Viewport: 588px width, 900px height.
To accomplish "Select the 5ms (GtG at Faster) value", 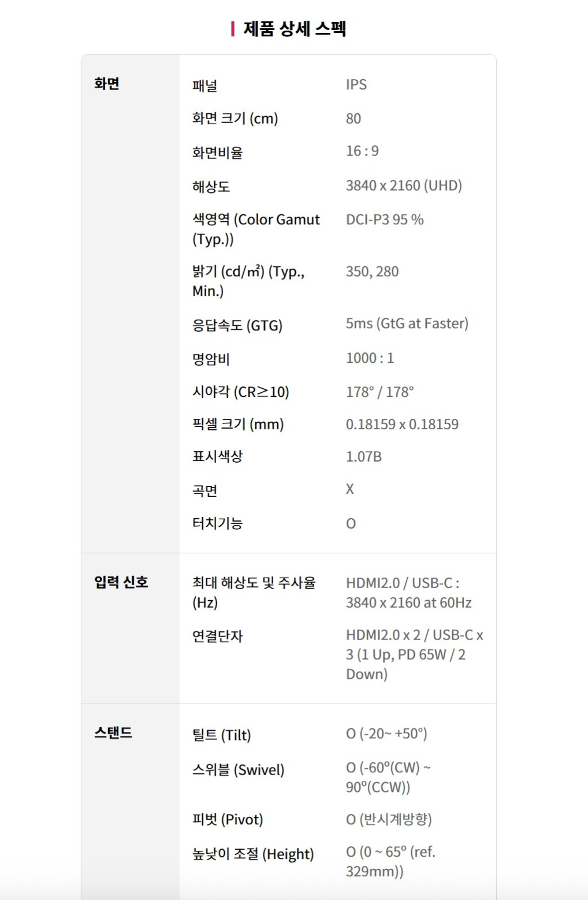I will click(x=407, y=323).
